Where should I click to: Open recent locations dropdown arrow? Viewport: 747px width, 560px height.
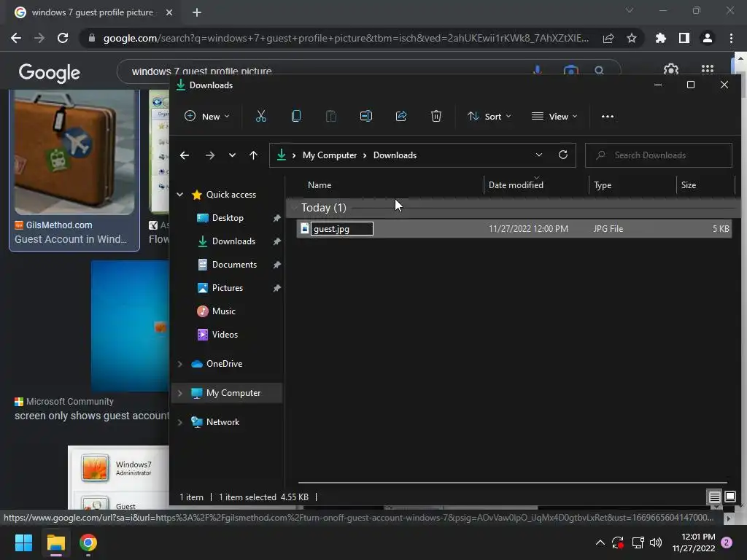232,155
